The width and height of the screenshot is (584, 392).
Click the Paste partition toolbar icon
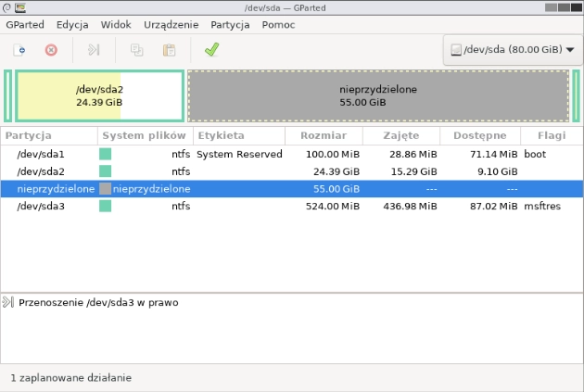click(169, 50)
